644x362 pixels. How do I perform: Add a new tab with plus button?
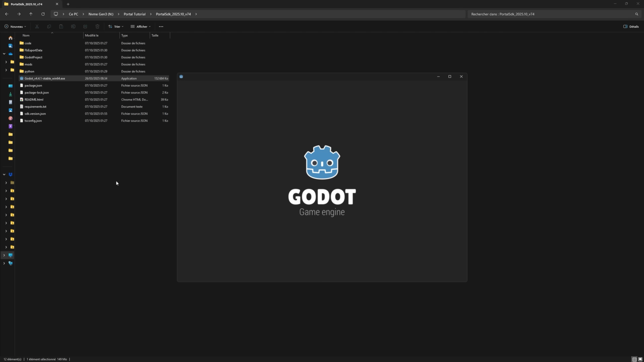[x=68, y=4]
